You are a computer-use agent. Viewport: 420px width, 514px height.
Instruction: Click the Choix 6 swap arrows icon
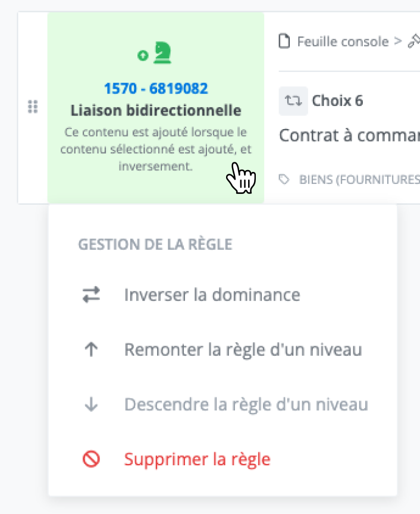[x=293, y=101]
